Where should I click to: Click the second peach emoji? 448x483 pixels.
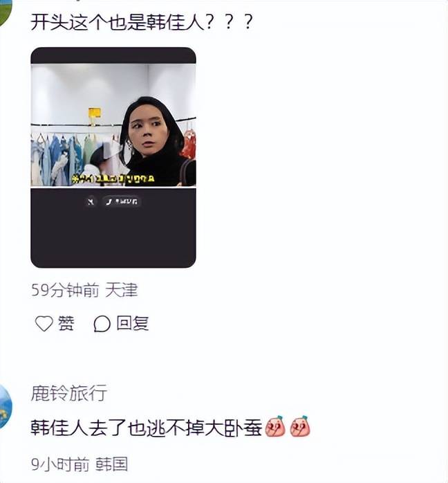click(300, 426)
